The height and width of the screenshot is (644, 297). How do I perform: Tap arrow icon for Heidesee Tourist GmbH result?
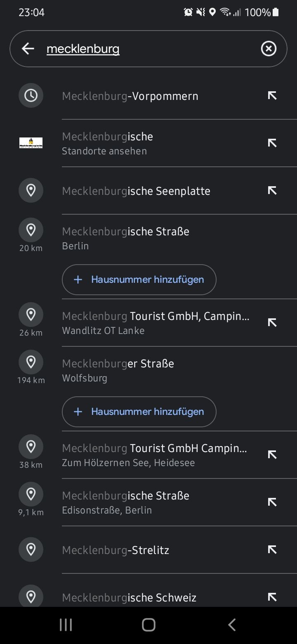coord(272,455)
